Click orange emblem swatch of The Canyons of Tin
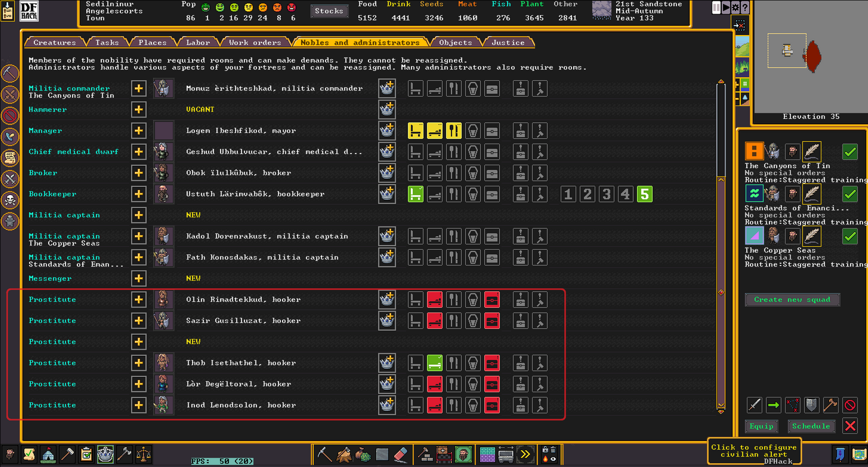 tap(754, 151)
